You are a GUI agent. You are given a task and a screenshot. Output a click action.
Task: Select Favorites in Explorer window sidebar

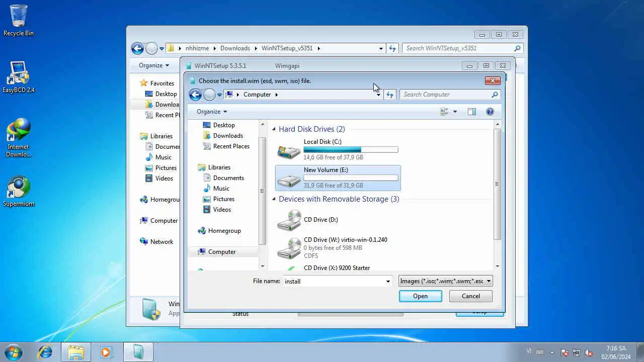pyautogui.click(x=162, y=83)
